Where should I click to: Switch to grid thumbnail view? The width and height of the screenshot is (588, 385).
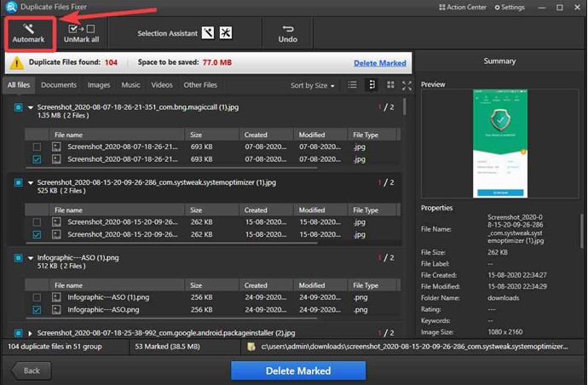[390, 85]
